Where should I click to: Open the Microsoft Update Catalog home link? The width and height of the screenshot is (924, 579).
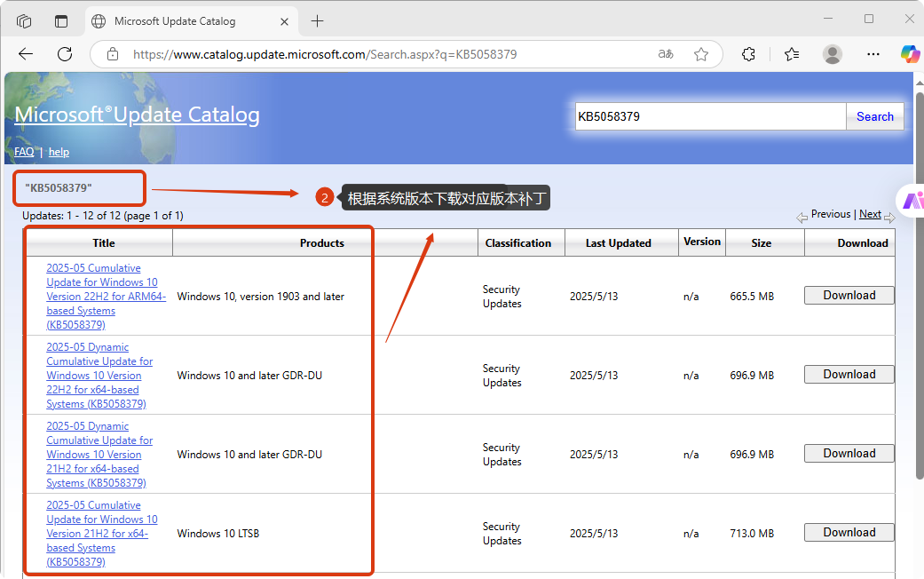137,115
